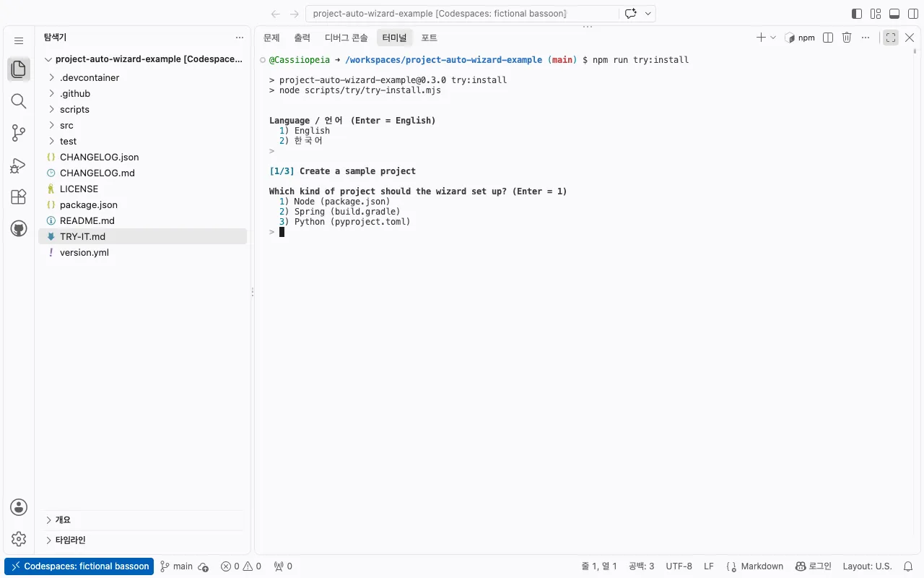
Task: Toggle maximized panel size button
Action: click(x=891, y=38)
